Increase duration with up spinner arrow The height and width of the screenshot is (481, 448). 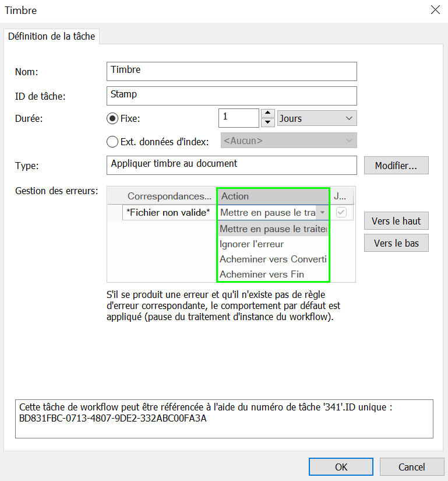268,113
